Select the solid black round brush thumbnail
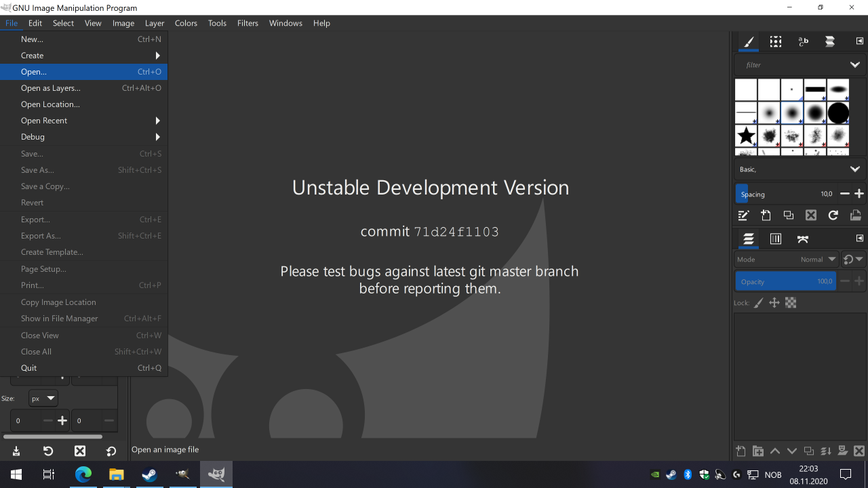868x488 pixels. 838,113
